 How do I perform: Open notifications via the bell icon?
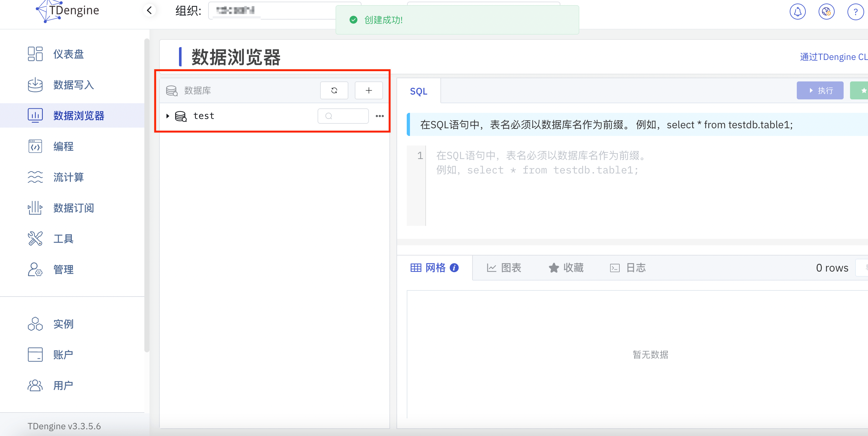tap(797, 11)
